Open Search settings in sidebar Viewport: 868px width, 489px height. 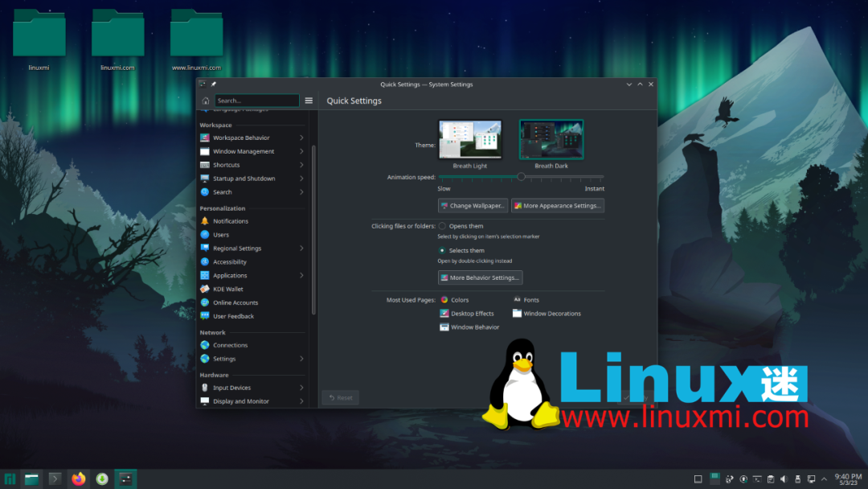(x=252, y=192)
